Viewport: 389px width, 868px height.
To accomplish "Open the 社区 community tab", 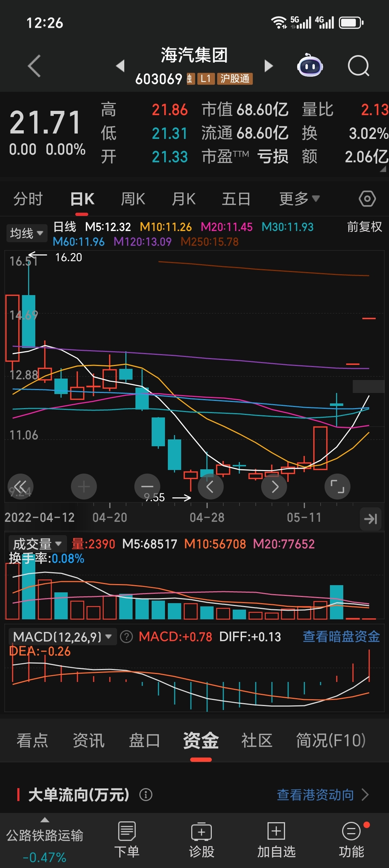I will coord(257,741).
